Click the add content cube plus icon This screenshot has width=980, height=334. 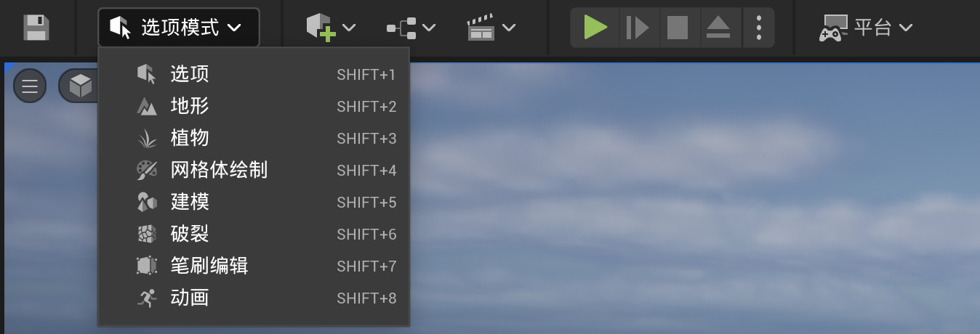(321, 28)
